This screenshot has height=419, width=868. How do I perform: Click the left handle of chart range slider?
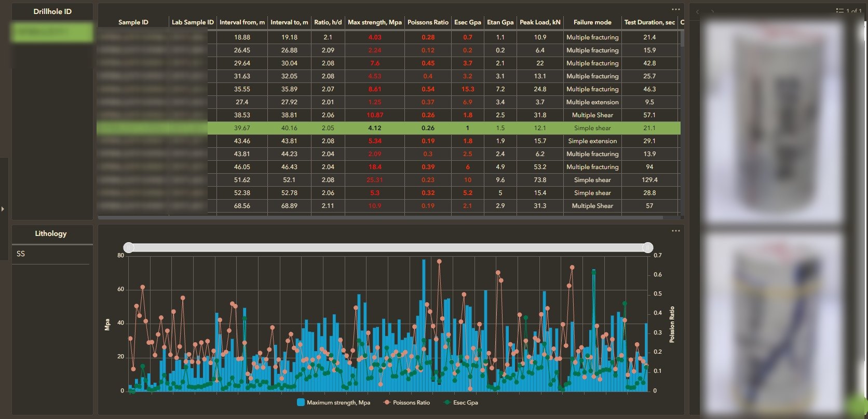[129, 248]
